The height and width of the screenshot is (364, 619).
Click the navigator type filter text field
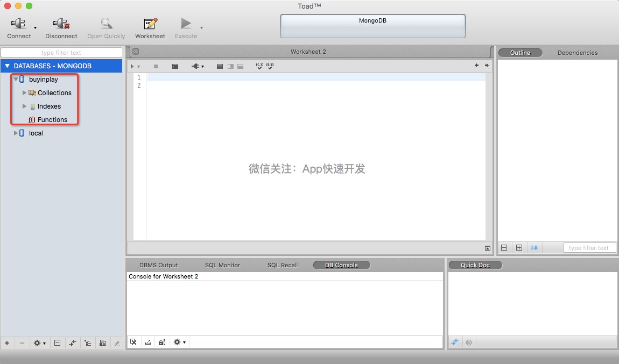coord(61,53)
